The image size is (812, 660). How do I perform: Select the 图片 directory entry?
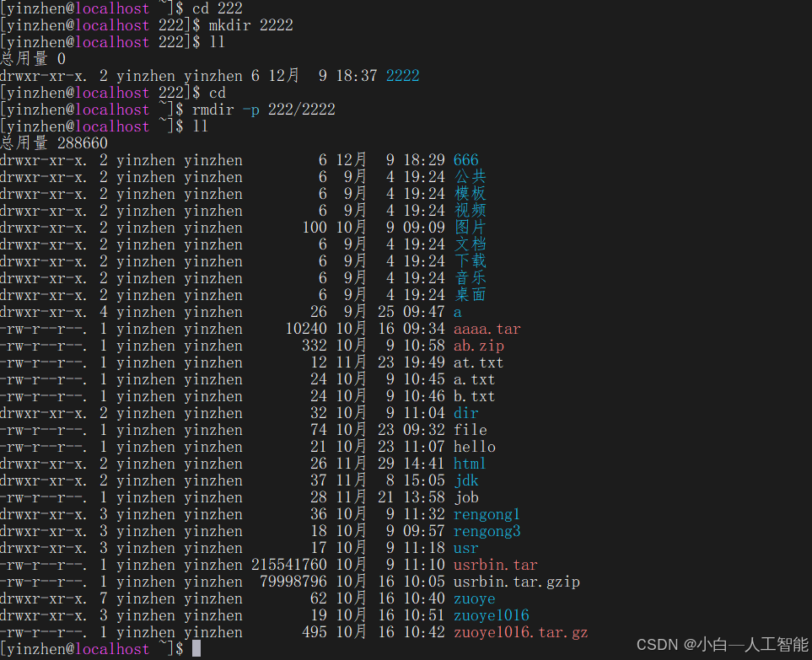(x=471, y=228)
